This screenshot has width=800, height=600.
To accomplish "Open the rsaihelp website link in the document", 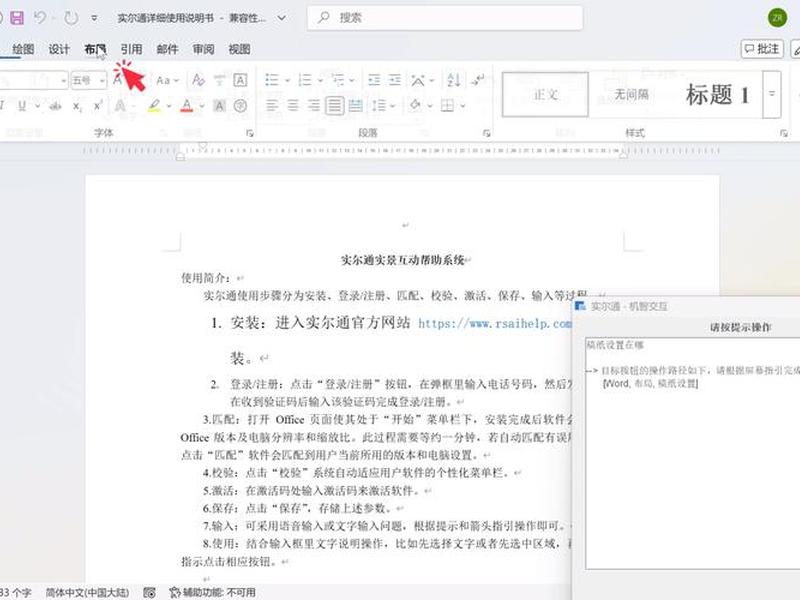I will click(x=494, y=323).
